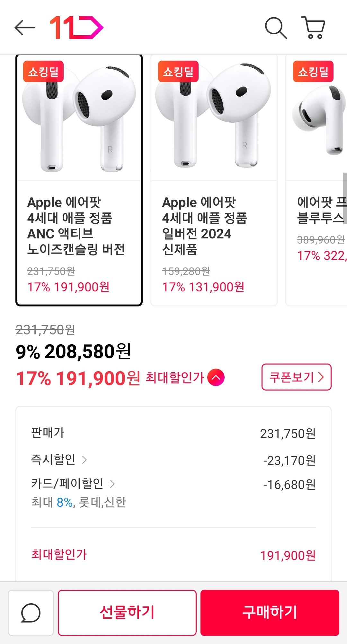The width and height of the screenshot is (347, 644).
Task: Open coupons with the 쿠폰보기 button
Action: (x=296, y=377)
